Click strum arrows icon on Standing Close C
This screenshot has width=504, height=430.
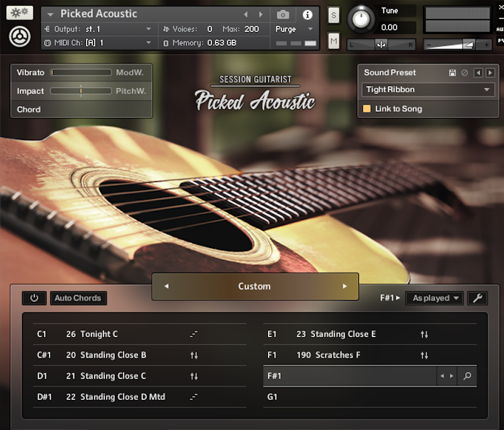pyautogui.click(x=194, y=377)
